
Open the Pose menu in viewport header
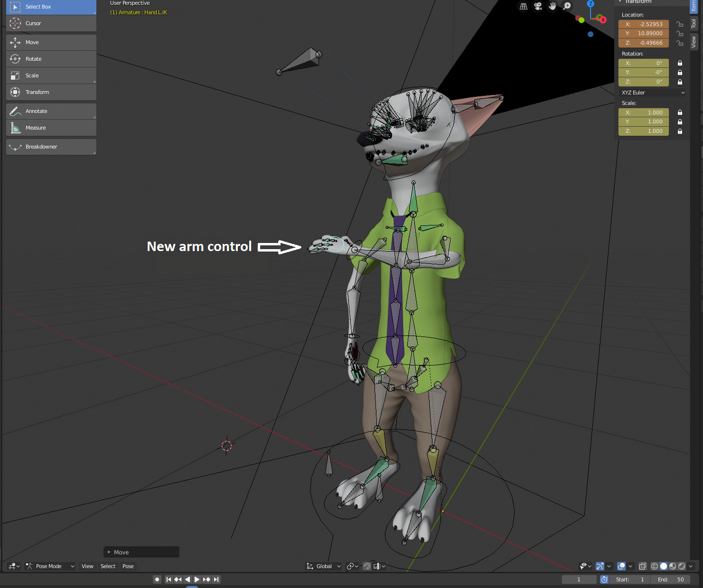click(128, 566)
